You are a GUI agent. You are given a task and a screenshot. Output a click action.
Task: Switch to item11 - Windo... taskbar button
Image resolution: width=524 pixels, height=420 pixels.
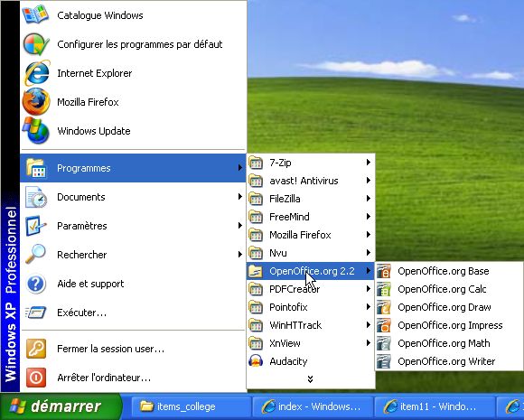(x=435, y=406)
